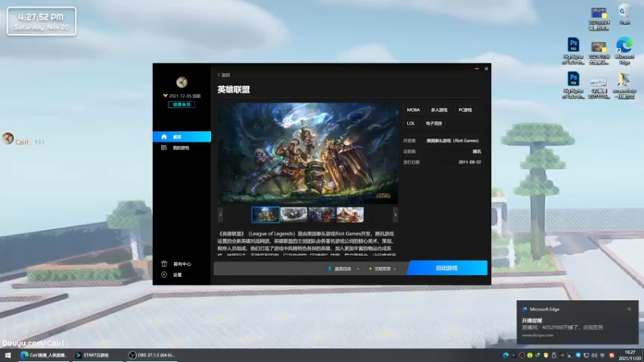The width and height of the screenshot is (644, 362).
Task: Open the home tab in the sidebar
Action: [182, 137]
